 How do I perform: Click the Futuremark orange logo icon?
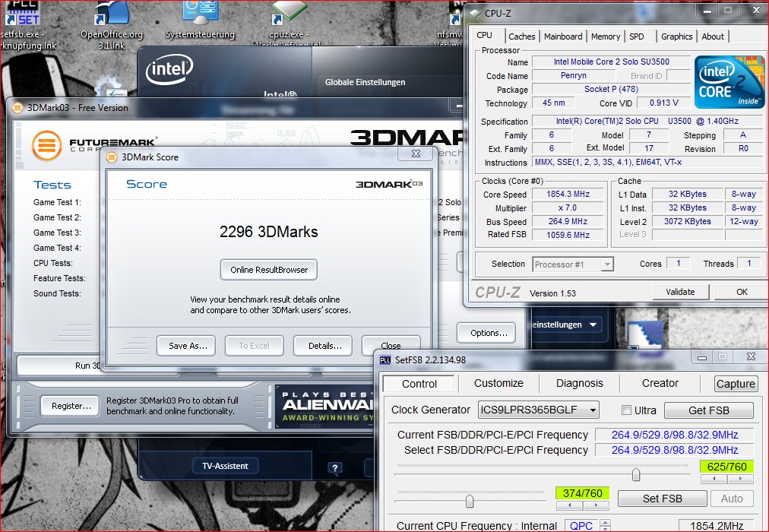[46, 146]
